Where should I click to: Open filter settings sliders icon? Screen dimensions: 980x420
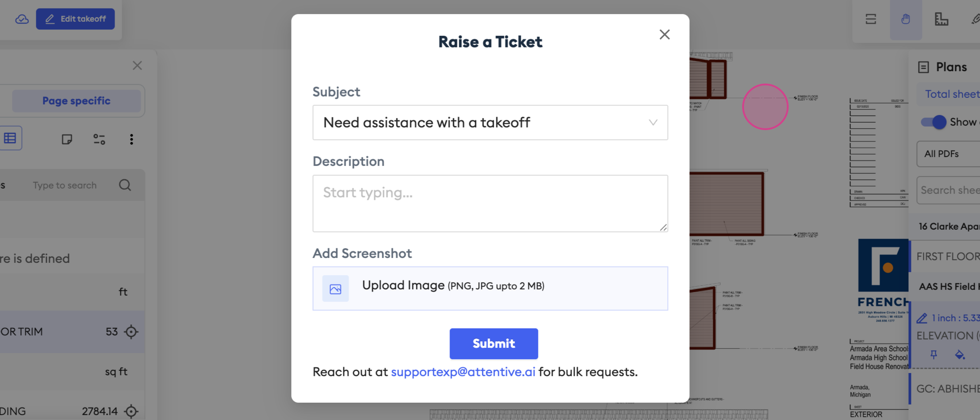(x=99, y=139)
